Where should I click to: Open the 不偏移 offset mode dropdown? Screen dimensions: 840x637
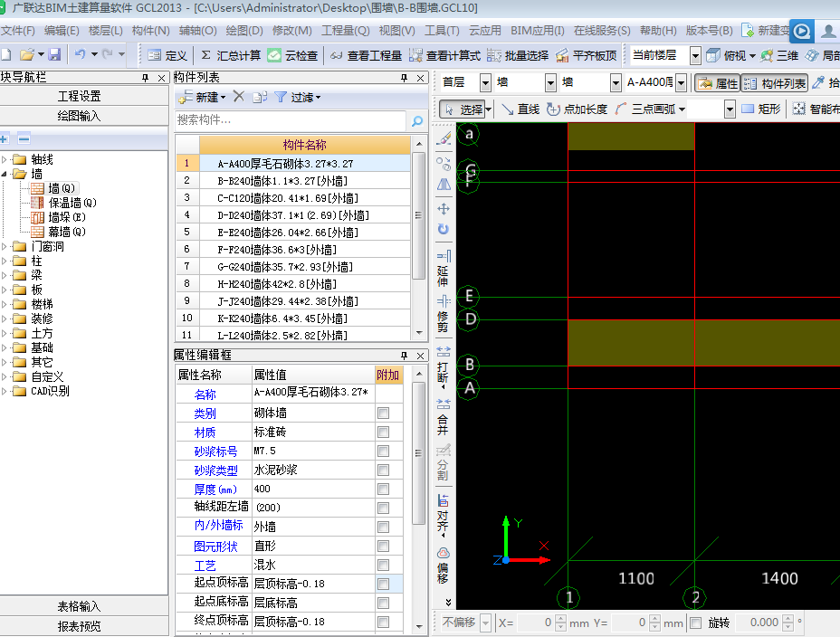point(485,623)
